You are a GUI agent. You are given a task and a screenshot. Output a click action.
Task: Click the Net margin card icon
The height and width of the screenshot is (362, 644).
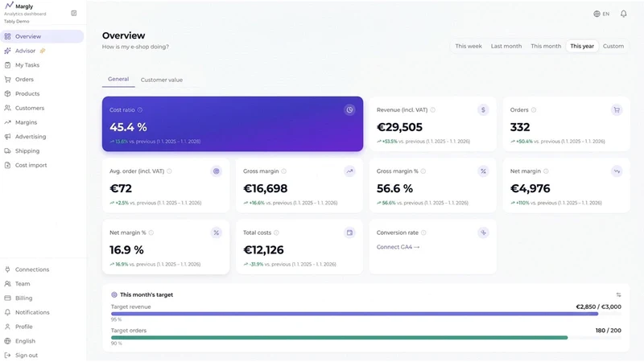617,171
